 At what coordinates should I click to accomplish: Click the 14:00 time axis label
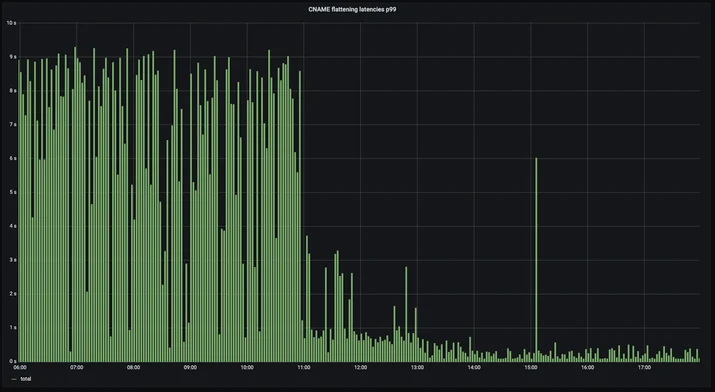click(x=474, y=367)
